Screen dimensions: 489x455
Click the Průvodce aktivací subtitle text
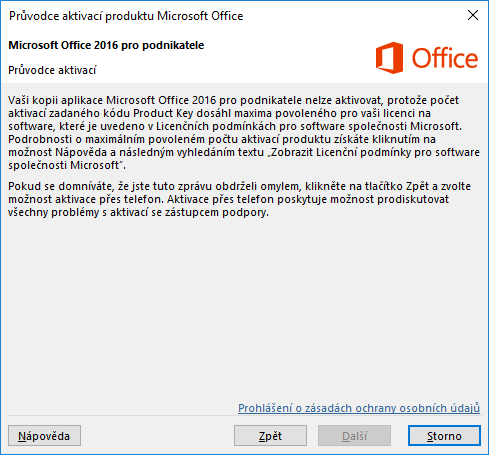[x=52, y=70]
